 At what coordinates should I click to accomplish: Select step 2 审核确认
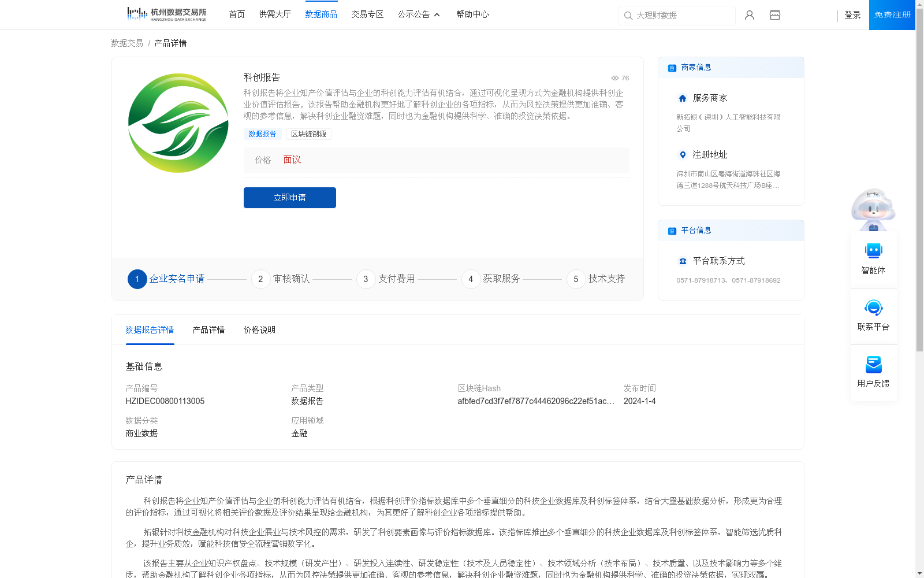click(281, 279)
